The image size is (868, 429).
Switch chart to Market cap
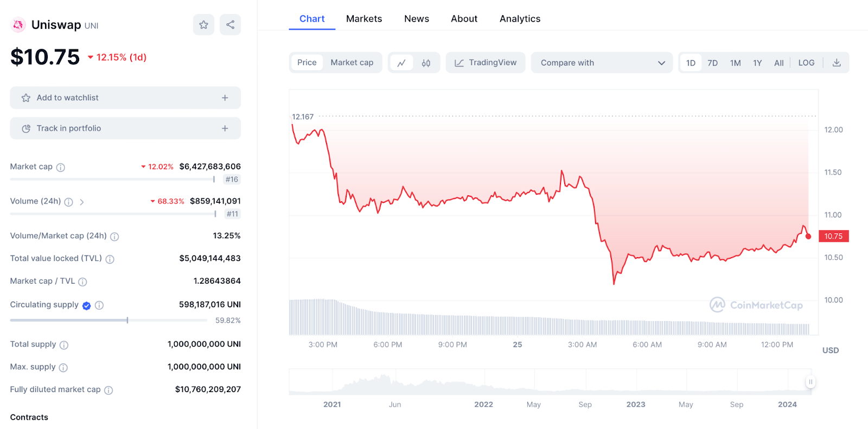pyautogui.click(x=352, y=62)
